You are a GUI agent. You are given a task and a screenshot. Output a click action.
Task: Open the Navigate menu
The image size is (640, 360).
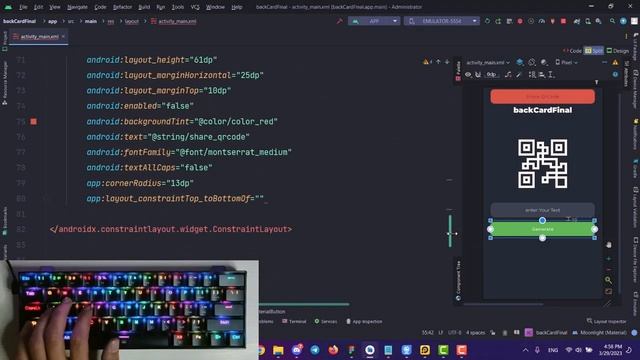click(x=77, y=7)
